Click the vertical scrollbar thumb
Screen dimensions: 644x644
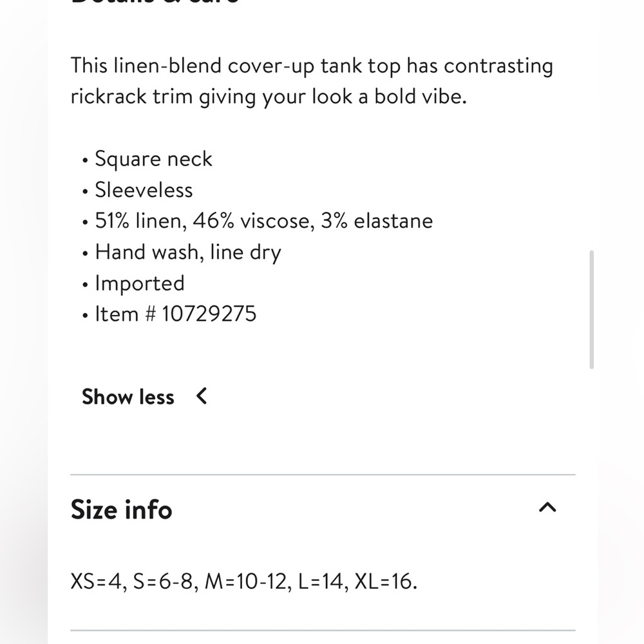pyautogui.click(x=591, y=309)
